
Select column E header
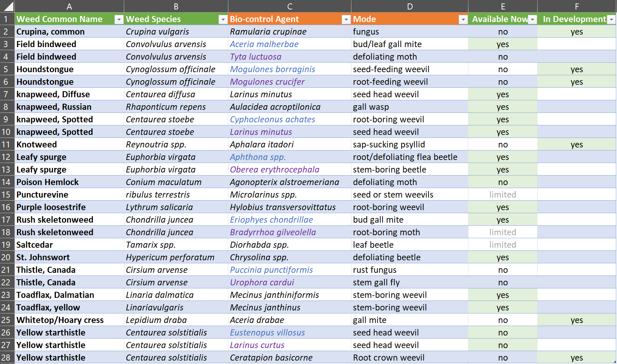click(x=503, y=6)
